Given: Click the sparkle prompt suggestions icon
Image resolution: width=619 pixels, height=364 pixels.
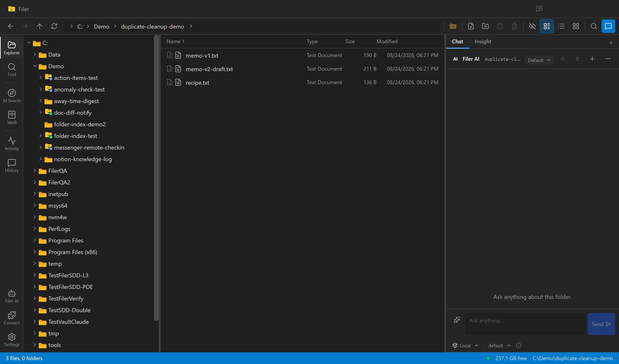Looking at the screenshot, I should (x=457, y=320).
